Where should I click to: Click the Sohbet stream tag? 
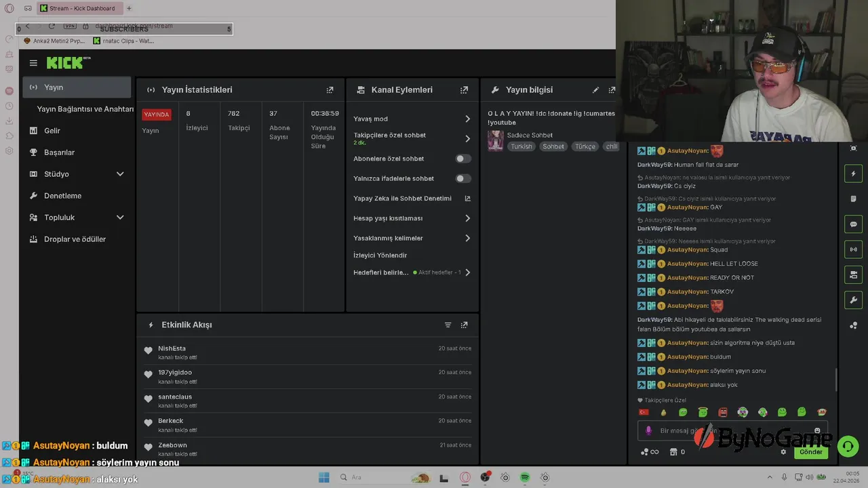[x=553, y=146]
